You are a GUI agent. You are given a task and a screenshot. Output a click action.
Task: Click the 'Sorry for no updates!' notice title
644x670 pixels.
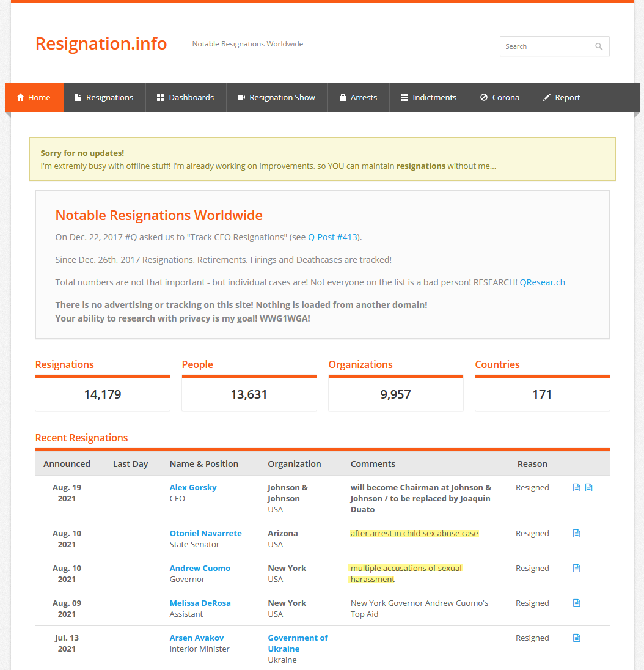click(82, 153)
